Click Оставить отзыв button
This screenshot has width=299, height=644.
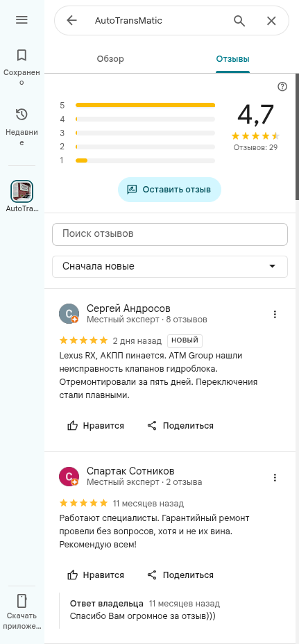click(x=169, y=190)
